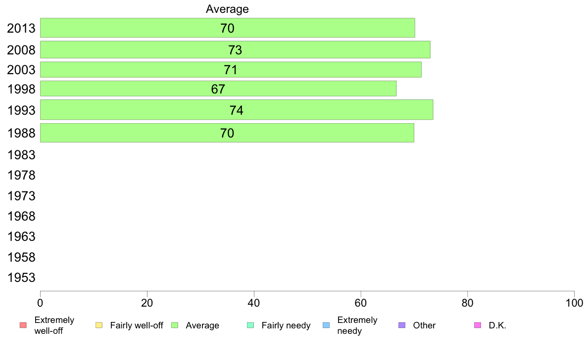Click the Extremely needy blue legend swatch
The image size is (588, 364).
tap(326, 325)
